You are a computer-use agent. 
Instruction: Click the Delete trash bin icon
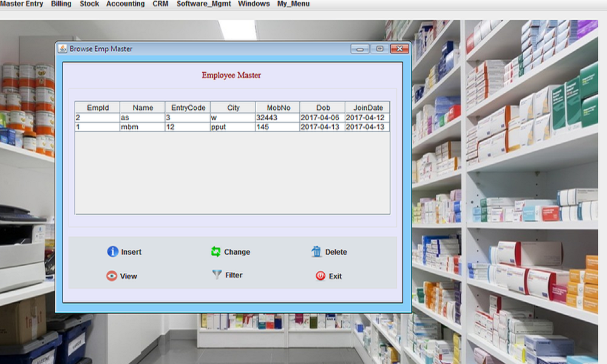pyautogui.click(x=316, y=252)
